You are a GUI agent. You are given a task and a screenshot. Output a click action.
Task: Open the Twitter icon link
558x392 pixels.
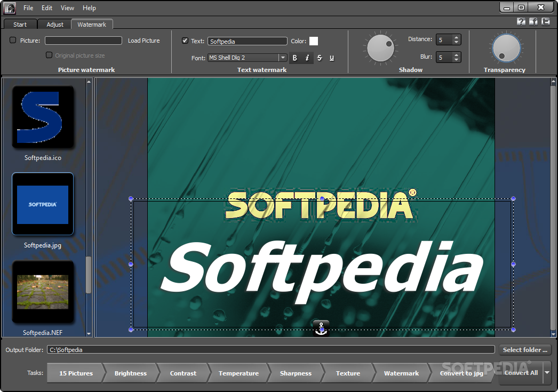(x=546, y=22)
